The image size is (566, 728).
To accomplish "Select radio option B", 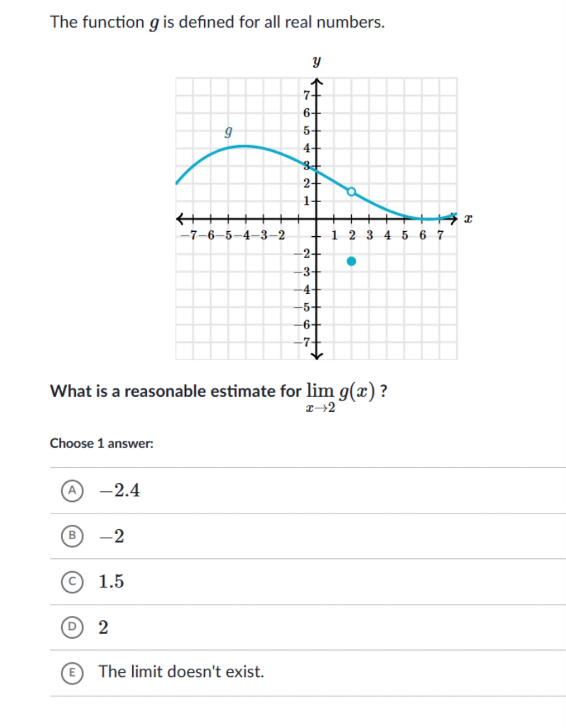I will [72, 536].
